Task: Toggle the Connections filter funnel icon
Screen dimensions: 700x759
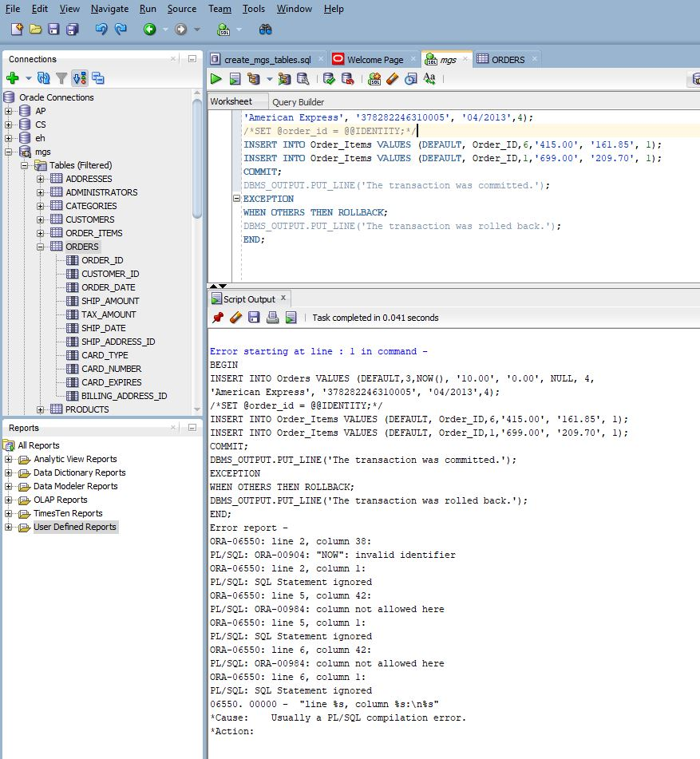Action: [x=61, y=78]
